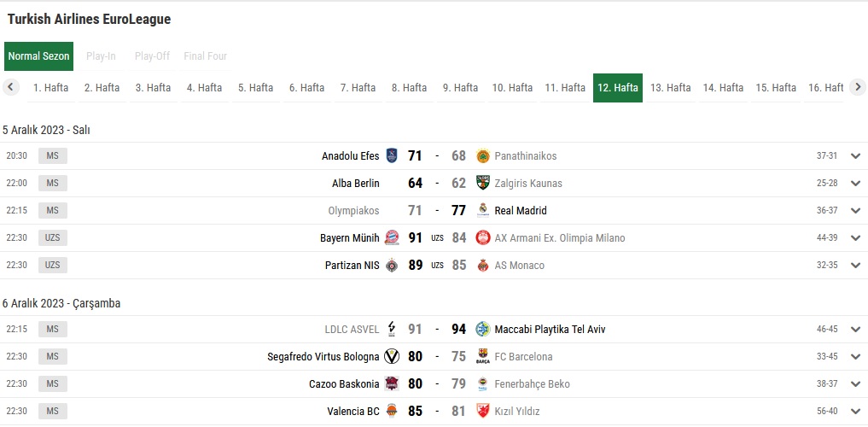Open the Final Four tab
The image size is (868, 427).
coord(206,56)
